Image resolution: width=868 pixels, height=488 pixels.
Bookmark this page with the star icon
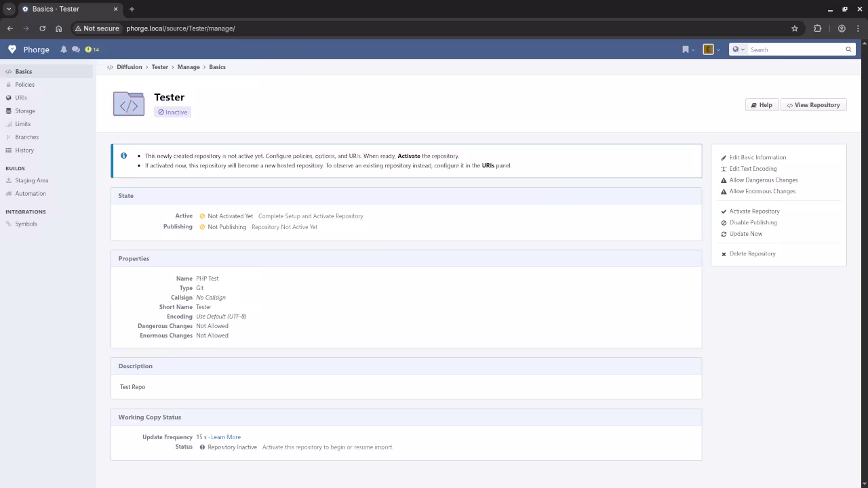click(795, 28)
